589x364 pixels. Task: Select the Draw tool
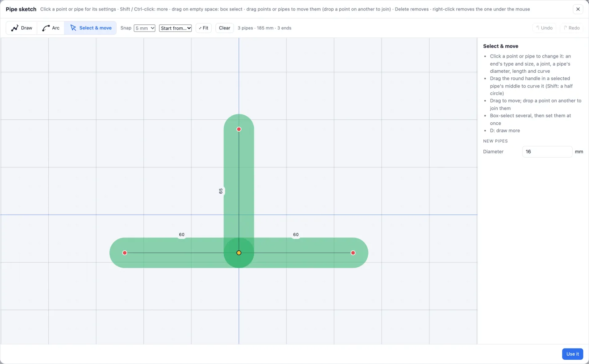click(x=21, y=28)
